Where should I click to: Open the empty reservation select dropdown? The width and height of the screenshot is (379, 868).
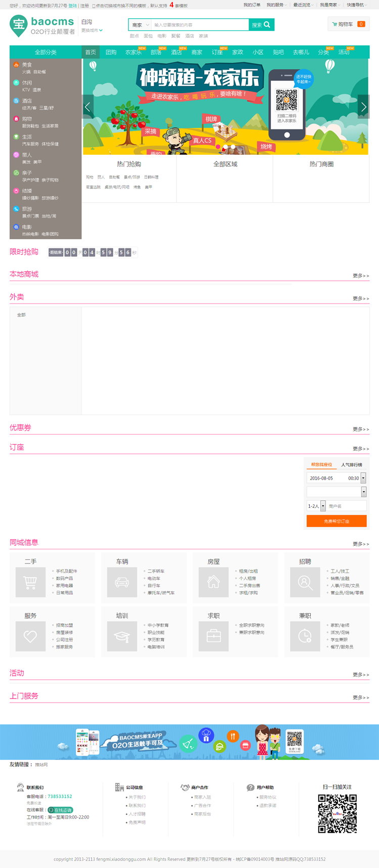pos(363,492)
